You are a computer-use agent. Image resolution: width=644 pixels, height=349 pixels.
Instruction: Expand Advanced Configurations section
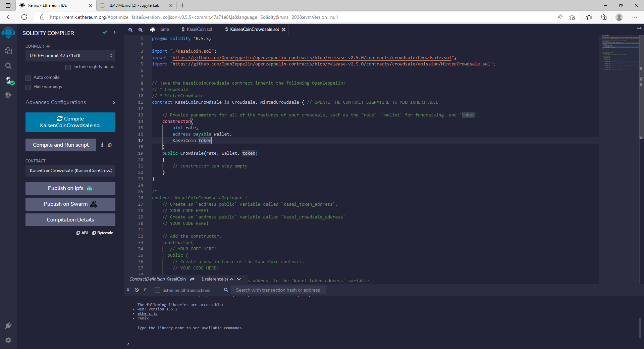coord(70,102)
